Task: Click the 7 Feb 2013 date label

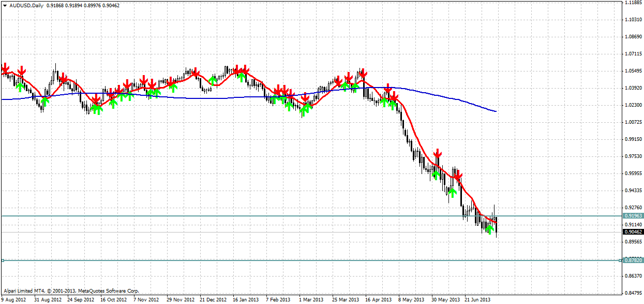Action: click(278, 300)
